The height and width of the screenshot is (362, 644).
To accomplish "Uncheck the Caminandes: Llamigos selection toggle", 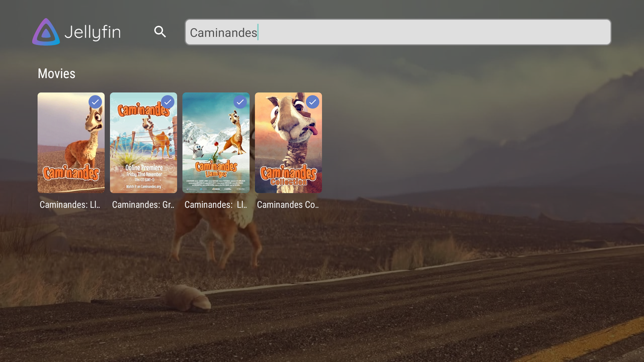I will 240,102.
